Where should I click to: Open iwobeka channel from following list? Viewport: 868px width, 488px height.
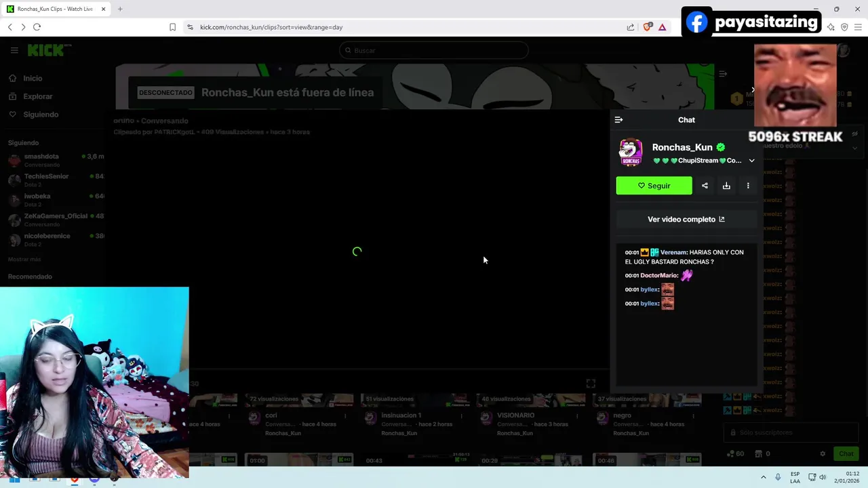pyautogui.click(x=56, y=199)
